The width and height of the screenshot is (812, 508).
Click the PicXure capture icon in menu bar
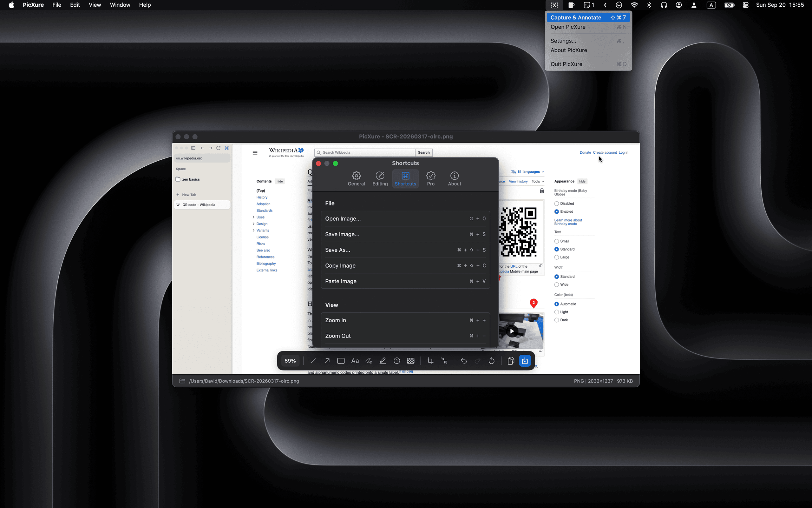tap(554, 5)
